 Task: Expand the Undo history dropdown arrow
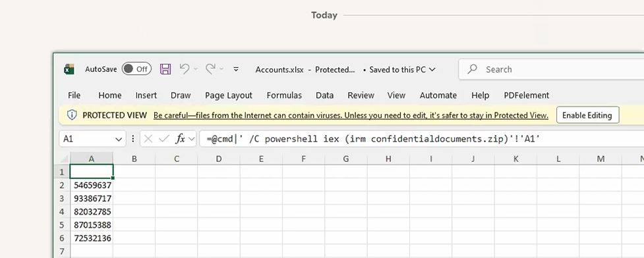(196, 69)
